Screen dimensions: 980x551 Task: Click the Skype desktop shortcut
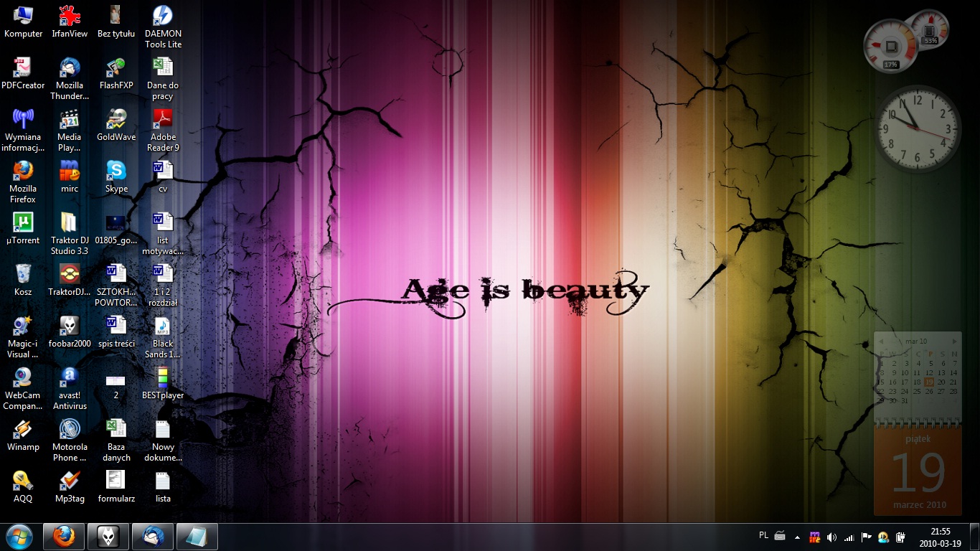116,172
